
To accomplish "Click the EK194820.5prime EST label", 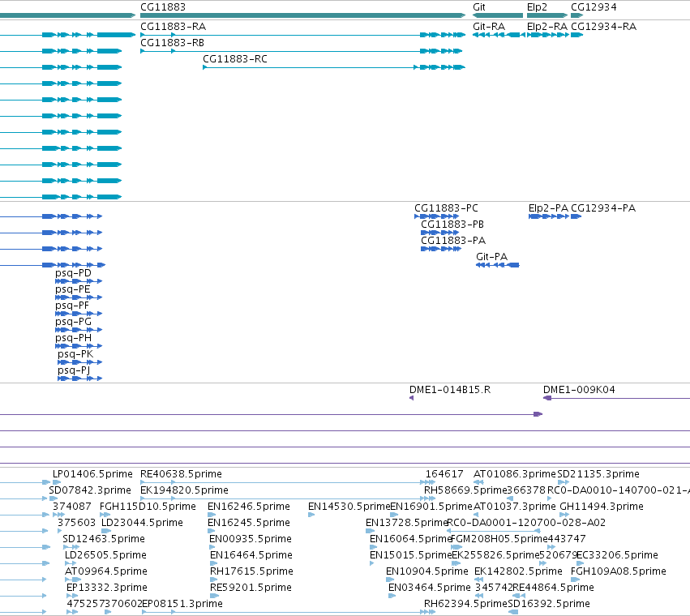I will (184, 490).
